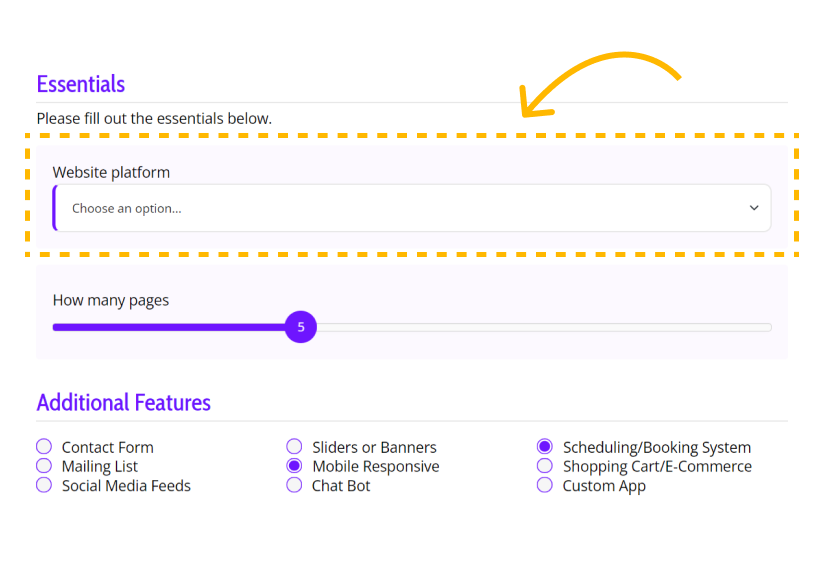This screenshot has width=826, height=574.
Task: Click the 'Website platform' field label
Action: tap(111, 172)
